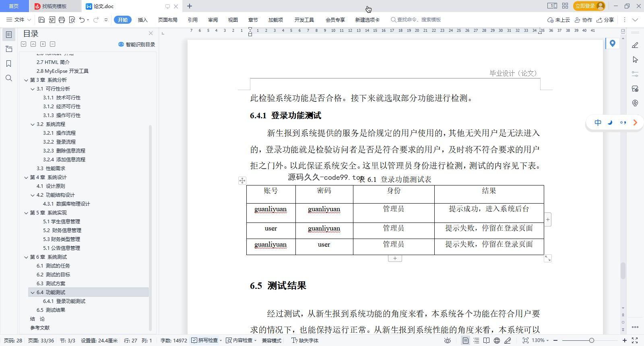Click the table move handle icon
Image resolution: width=644 pixels, height=346 pixels.
pyautogui.click(x=242, y=181)
